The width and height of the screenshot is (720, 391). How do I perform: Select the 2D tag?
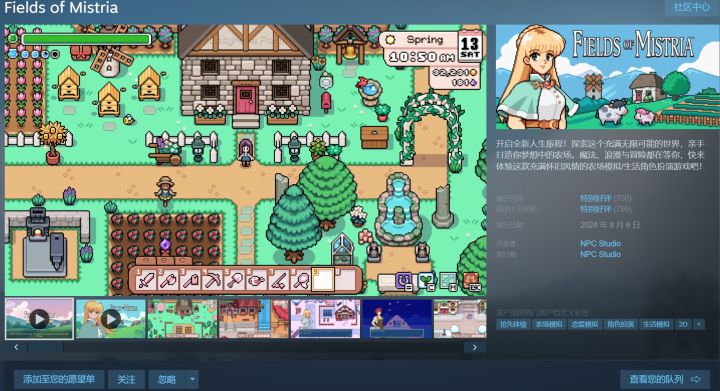[x=683, y=324]
